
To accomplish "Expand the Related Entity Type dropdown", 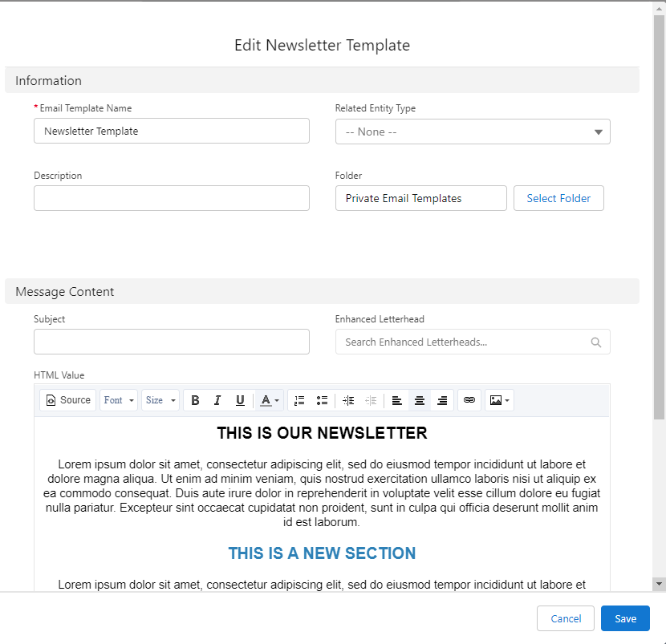I will point(473,132).
